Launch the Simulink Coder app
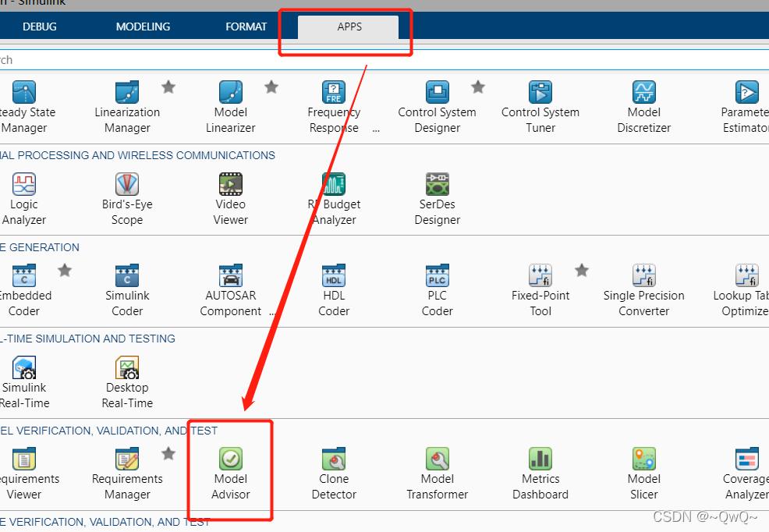769x532 pixels. click(x=127, y=290)
